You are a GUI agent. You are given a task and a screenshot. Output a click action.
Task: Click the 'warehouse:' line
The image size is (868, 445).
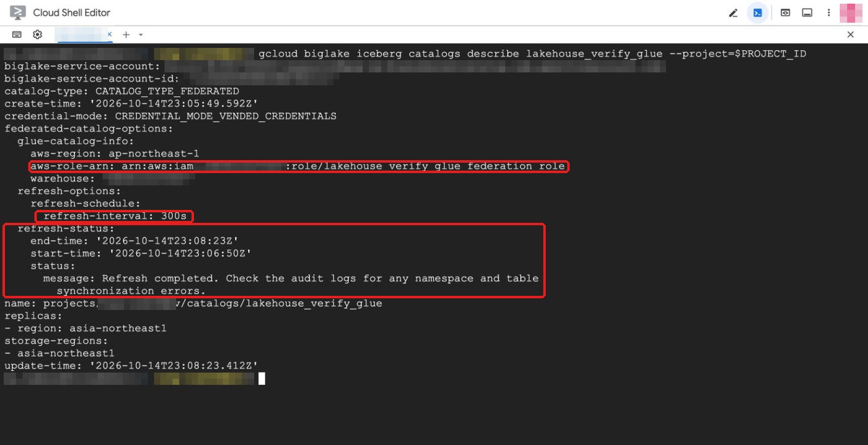[113, 179]
